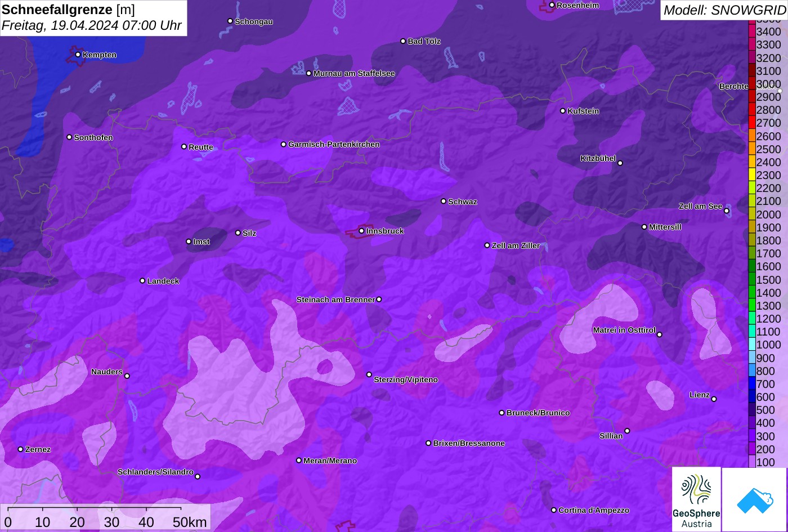Viewport: 788px width, 532px height.
Task: Click the Zernez marker dot
Action: coord(20,449)
